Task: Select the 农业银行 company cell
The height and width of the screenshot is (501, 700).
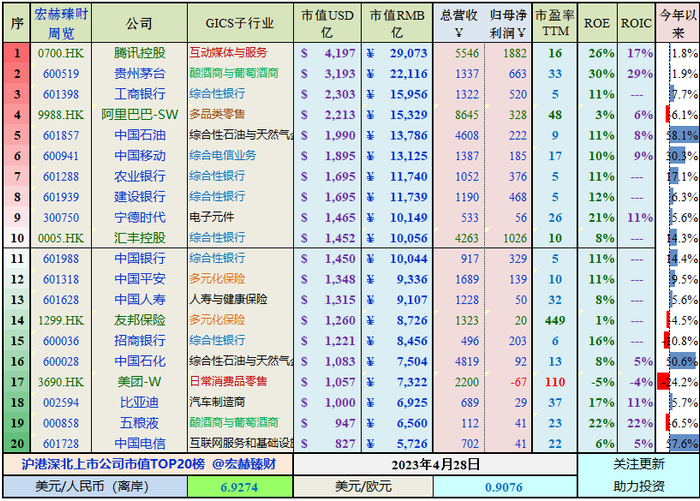Action: [x=139, y=176]
